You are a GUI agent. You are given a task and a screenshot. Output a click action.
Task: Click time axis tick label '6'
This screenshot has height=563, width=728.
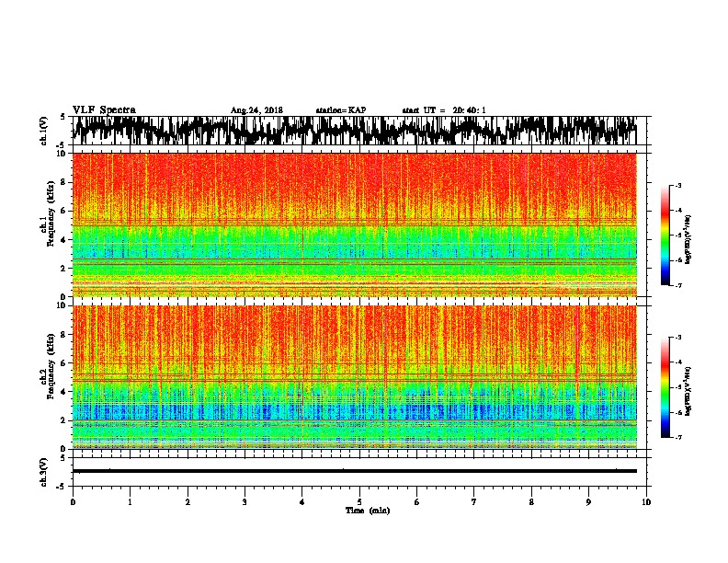tap(417, 502)
